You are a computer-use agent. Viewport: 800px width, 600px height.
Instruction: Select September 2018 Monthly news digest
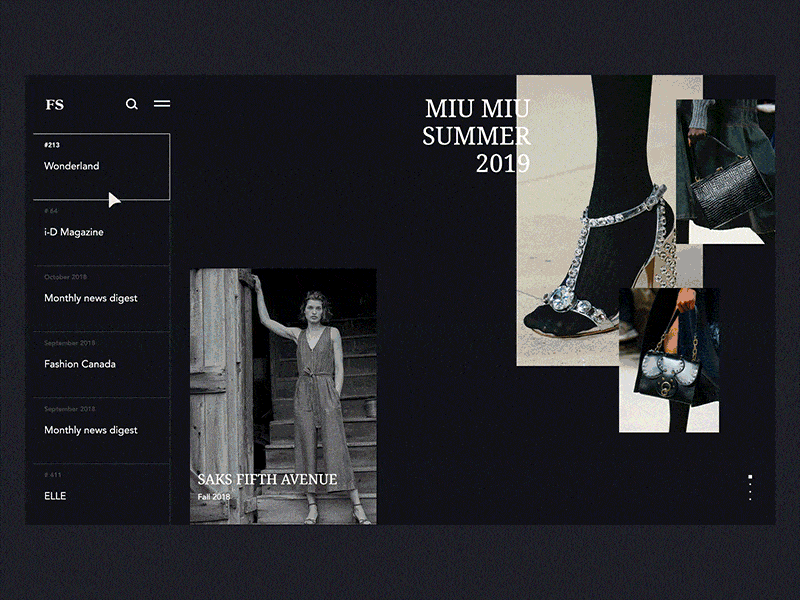coord(89,429)
